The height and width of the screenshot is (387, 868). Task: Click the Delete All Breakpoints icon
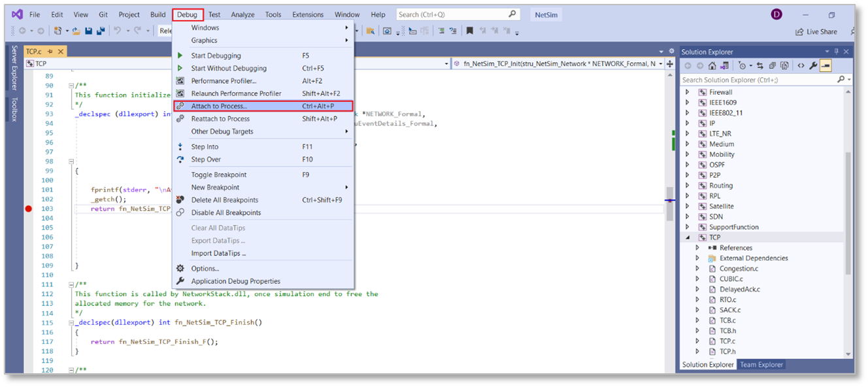click(180, 200)
